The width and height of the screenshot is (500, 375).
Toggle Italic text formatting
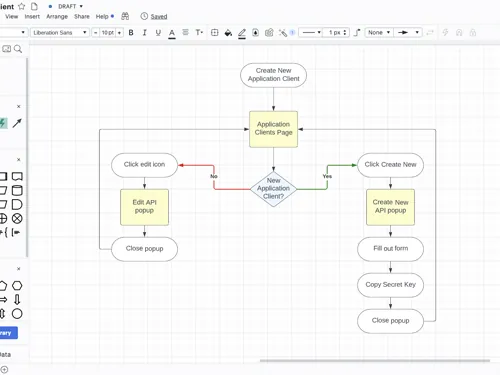(144, 32)
